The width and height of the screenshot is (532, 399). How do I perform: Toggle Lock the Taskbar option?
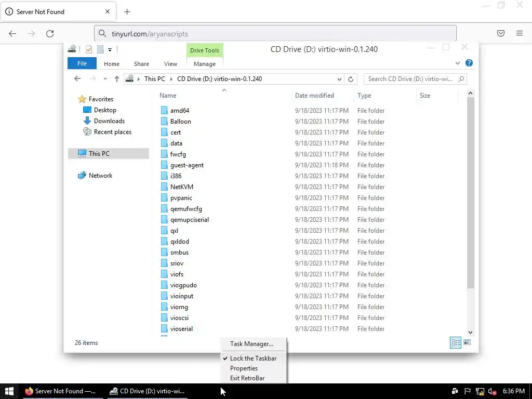(253, 358)
